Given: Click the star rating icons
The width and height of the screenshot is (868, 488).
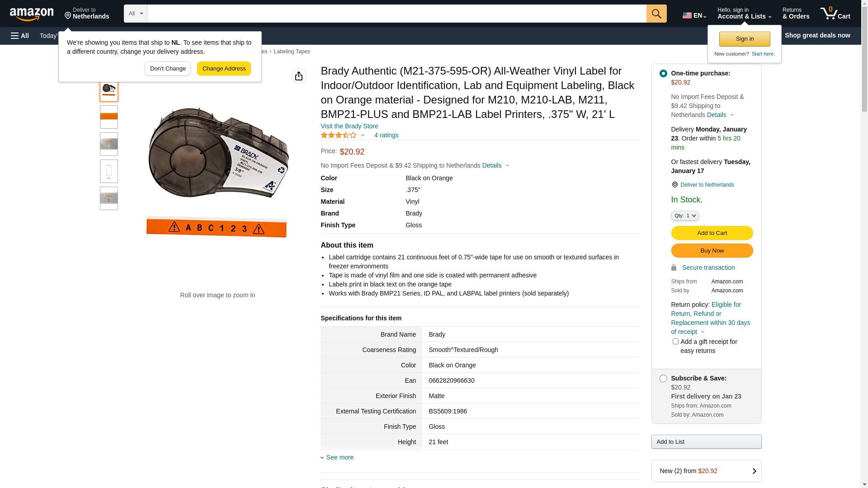Looking at the screenshot, I should 339,135.
